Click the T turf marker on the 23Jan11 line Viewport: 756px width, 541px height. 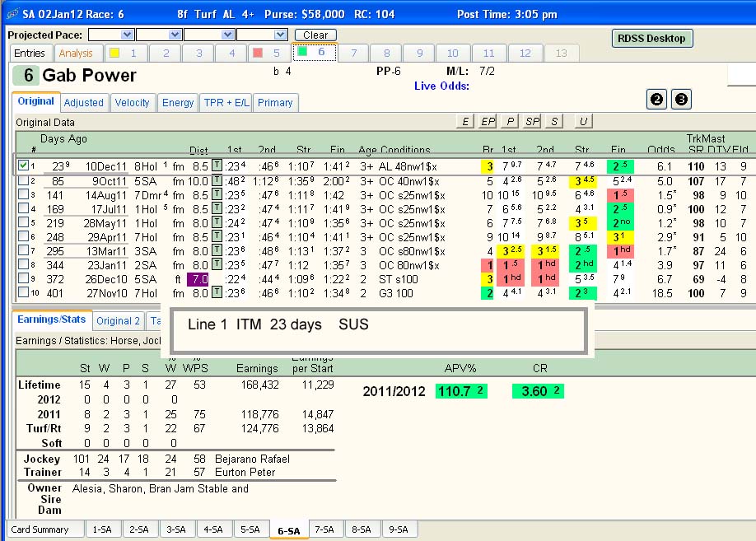pyautogui.click(x=217, y=264)
